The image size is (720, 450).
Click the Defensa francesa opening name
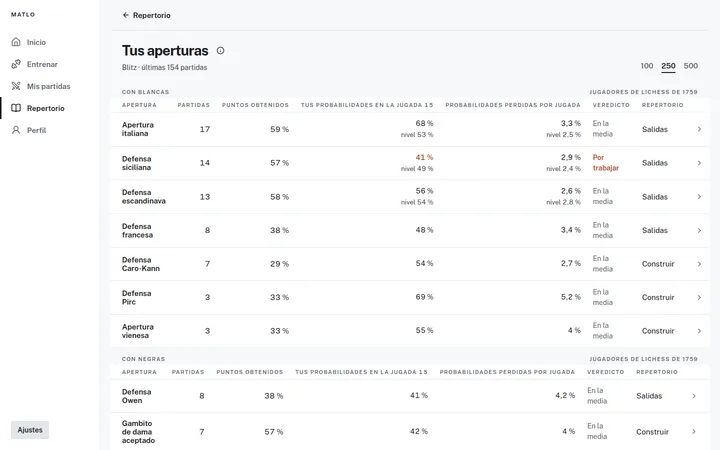coord(137,231)
